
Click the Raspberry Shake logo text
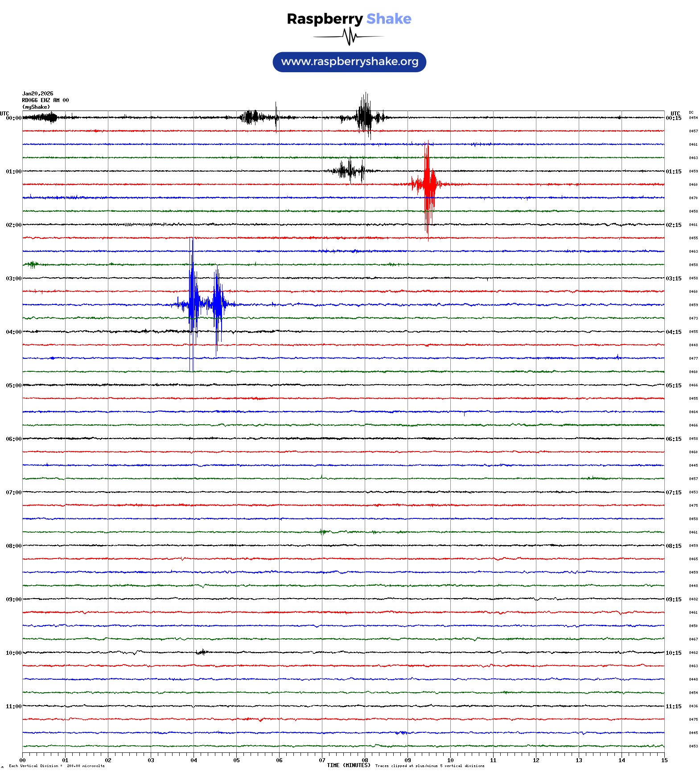(349, 19)
